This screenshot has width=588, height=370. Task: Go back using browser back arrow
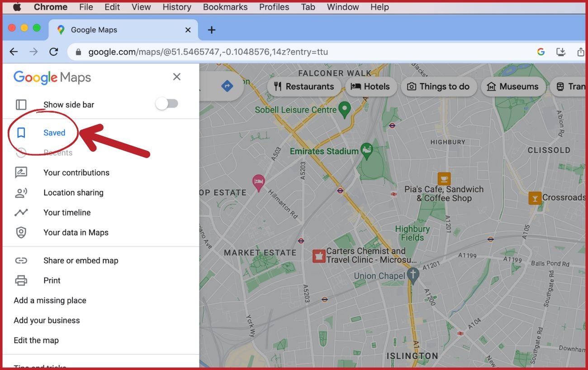pos(14,52)
